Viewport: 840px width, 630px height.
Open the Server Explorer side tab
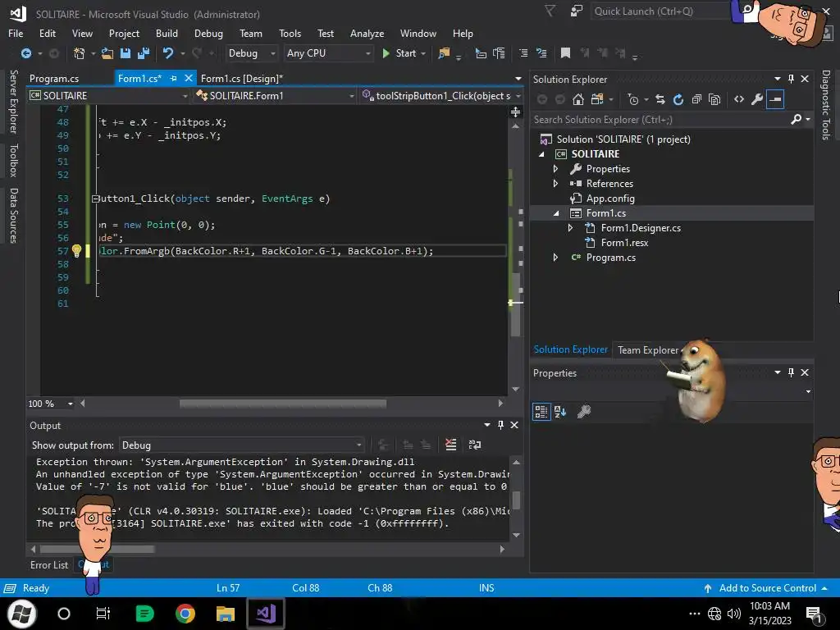[13, 102]
